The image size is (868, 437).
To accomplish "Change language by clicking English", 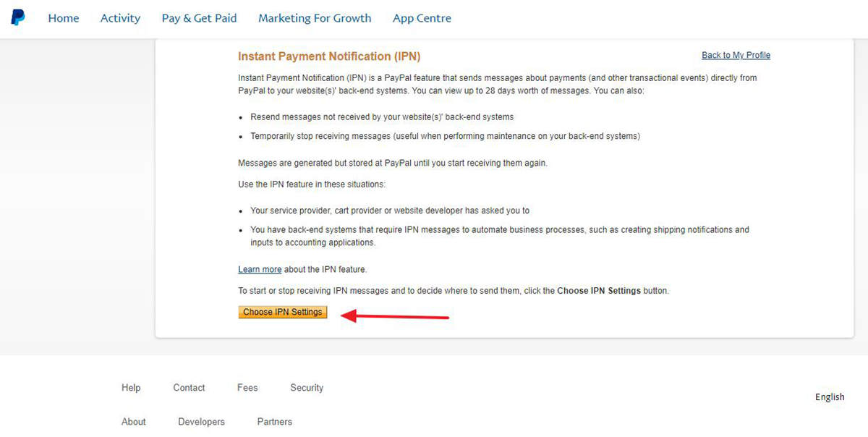I will coord(829,396).
